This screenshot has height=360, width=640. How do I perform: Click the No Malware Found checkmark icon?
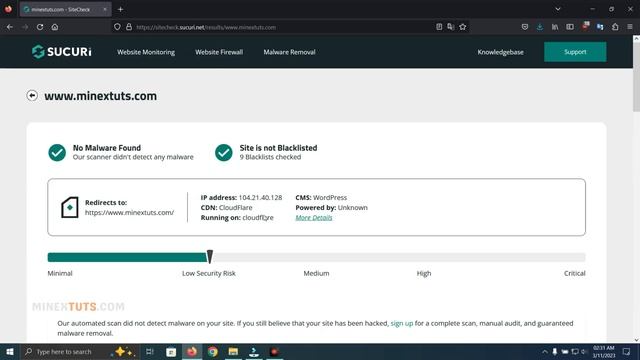57,153
